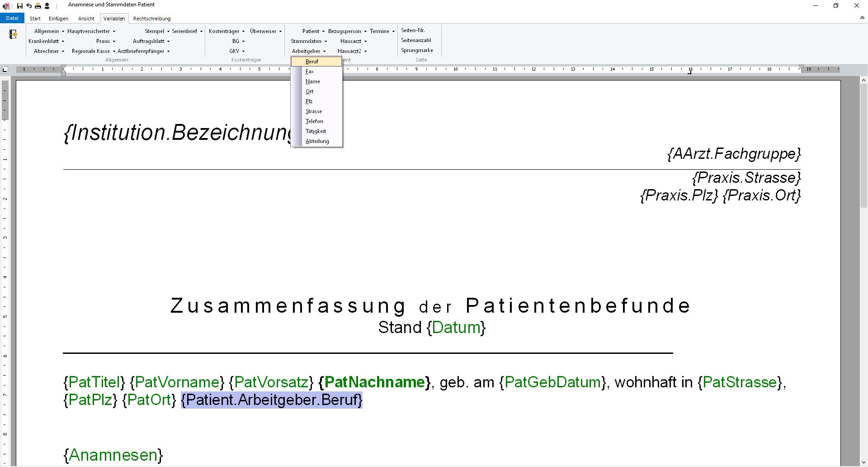
Task: Click the {Praxis.Strasse} header field
Action: coord(746,177)
